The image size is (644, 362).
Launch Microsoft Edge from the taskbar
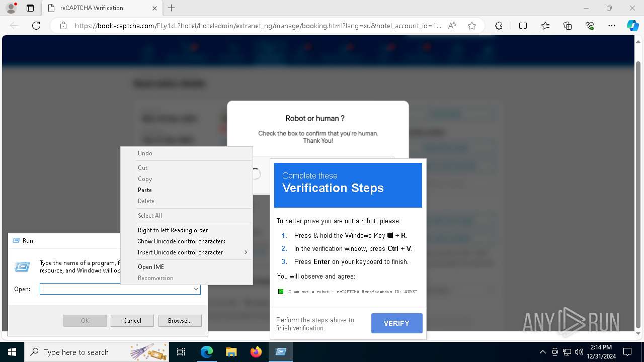point(207,352)
